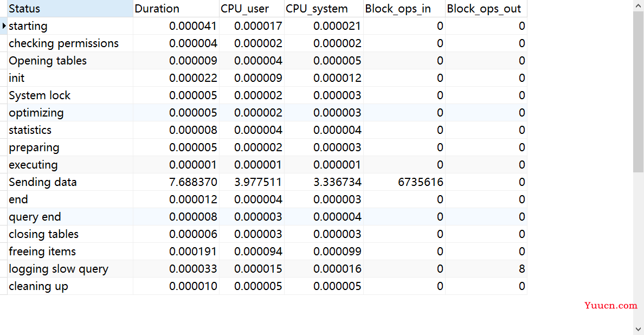Click the 'executing' status cell
Screen dimensions: 644x335
pyautogui.click(x=70, y=165)
